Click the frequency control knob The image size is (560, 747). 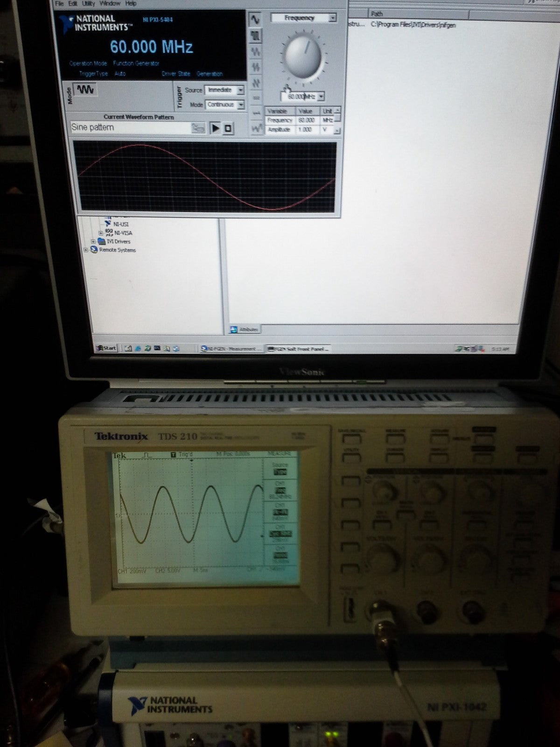pyautogui.click(x=303, y=56)
